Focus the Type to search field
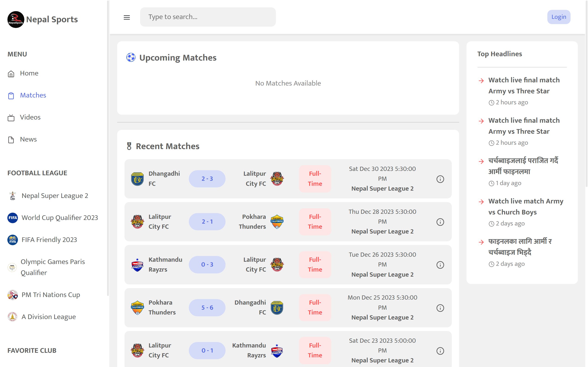The height and width of the screenshot is (367, 588). [208, 17]
